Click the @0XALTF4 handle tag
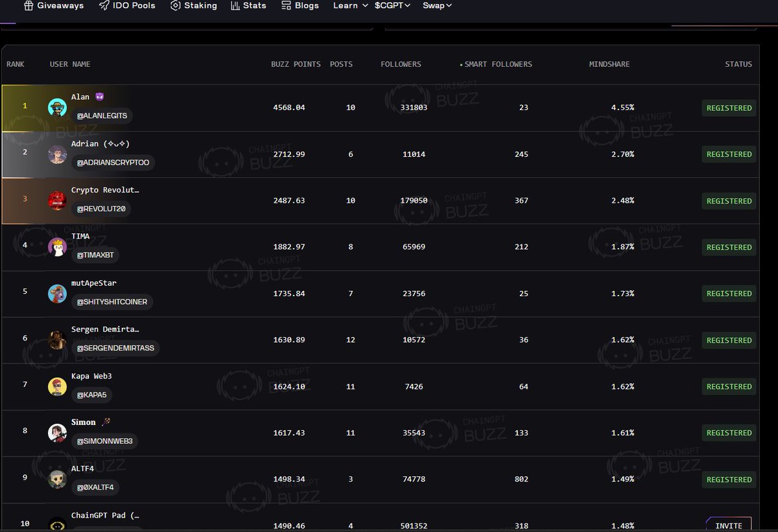The width and height of the screenshot is (778, 532). [x=95, y=487]
